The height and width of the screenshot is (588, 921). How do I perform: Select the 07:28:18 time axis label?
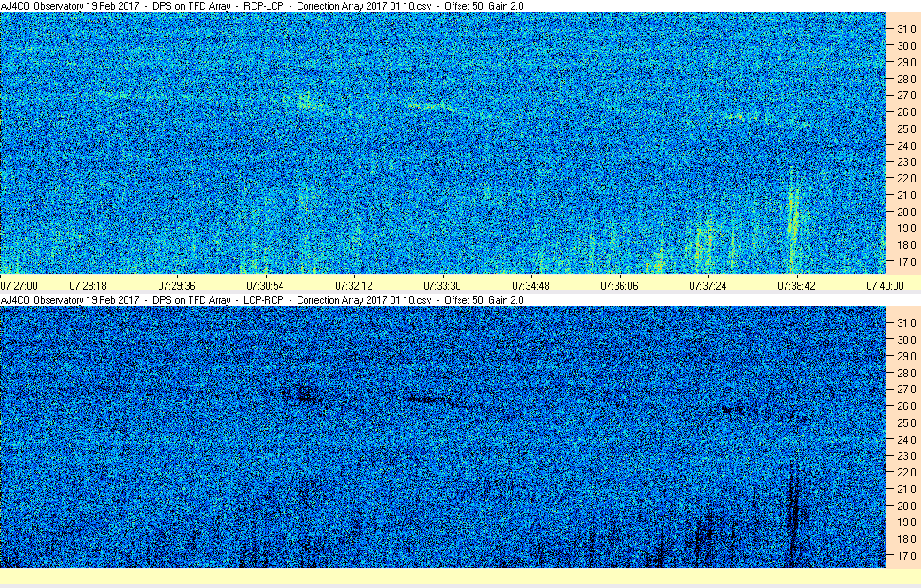(x=88, y=286)
